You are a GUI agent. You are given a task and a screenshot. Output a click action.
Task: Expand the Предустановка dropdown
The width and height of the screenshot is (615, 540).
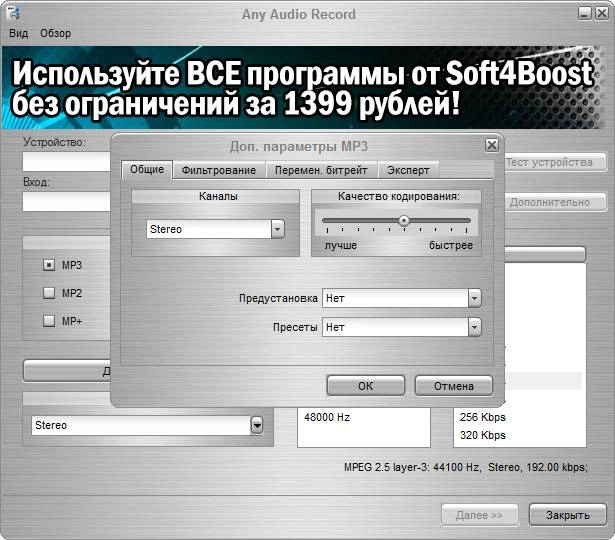(x=474, y=298)
